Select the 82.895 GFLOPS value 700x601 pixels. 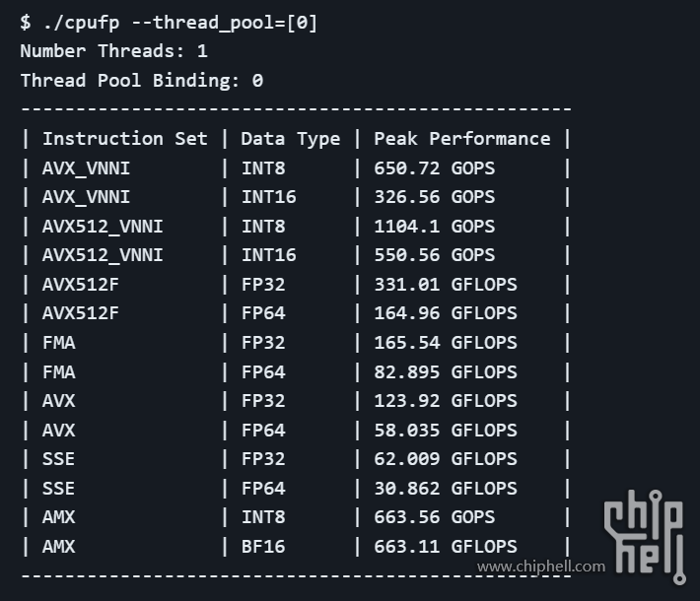(446, 371)
